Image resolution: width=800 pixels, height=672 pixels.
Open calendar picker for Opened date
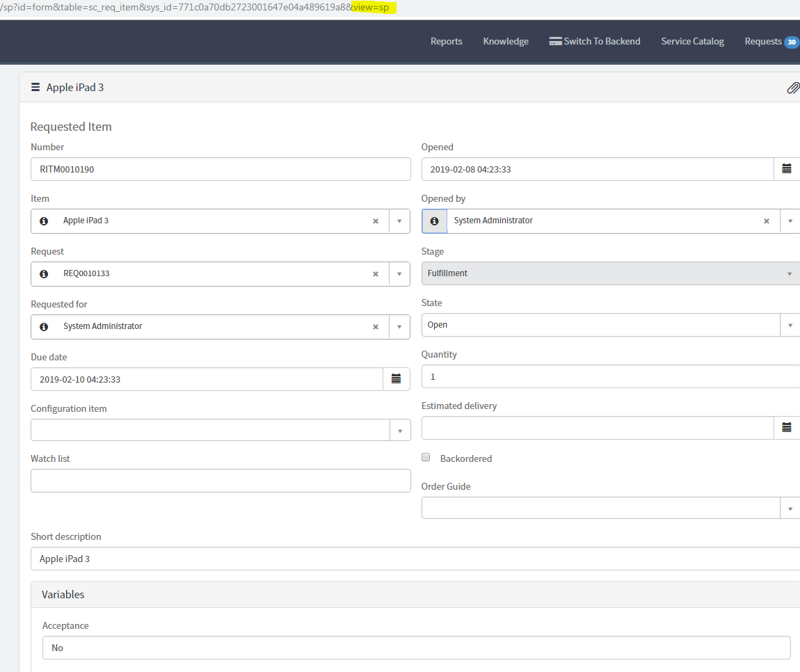[x=787, y=169]
